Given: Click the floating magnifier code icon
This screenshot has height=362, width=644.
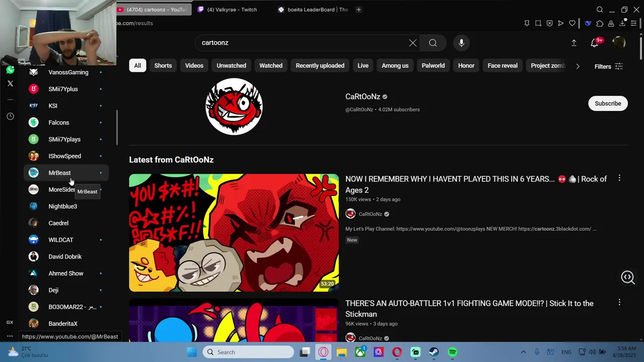Looking at the screenshot, I should [x=628, y=277].
